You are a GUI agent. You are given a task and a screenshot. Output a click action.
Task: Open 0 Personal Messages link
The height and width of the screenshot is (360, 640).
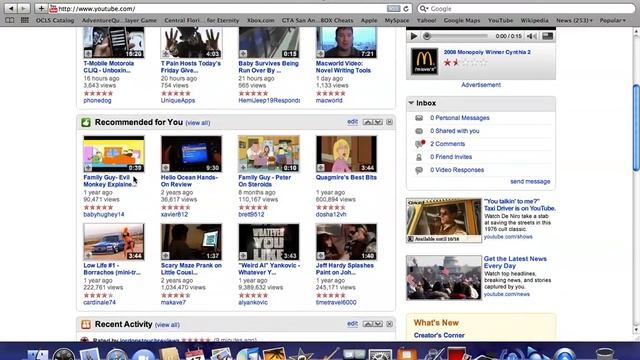(460, 118)
